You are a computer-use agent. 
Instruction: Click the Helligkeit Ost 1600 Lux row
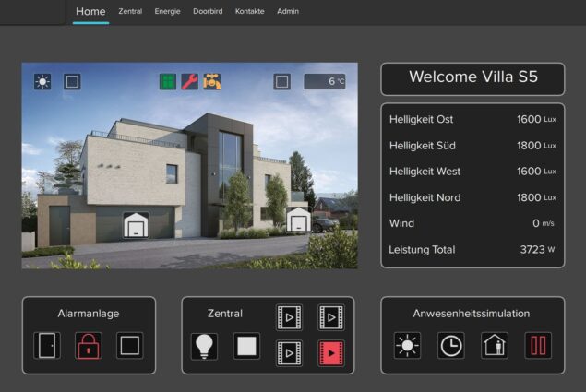click(472, 119)
